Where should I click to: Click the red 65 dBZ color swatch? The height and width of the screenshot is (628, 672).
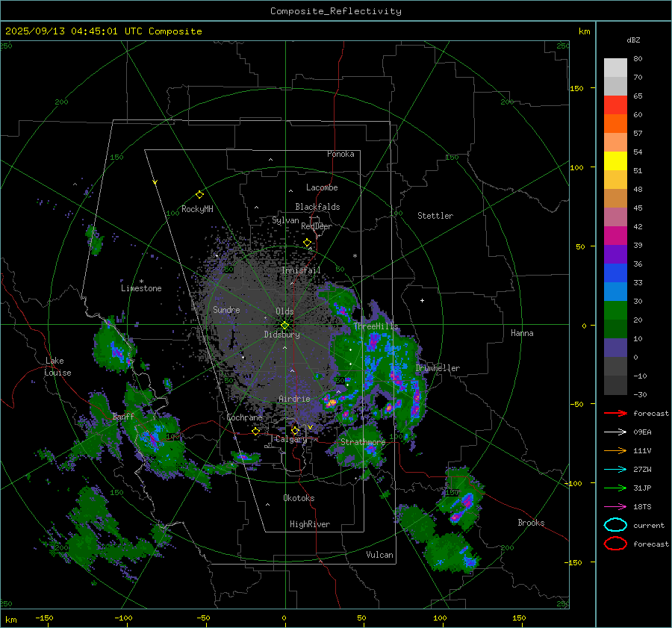pyautogui.click(x=615, y=105)
